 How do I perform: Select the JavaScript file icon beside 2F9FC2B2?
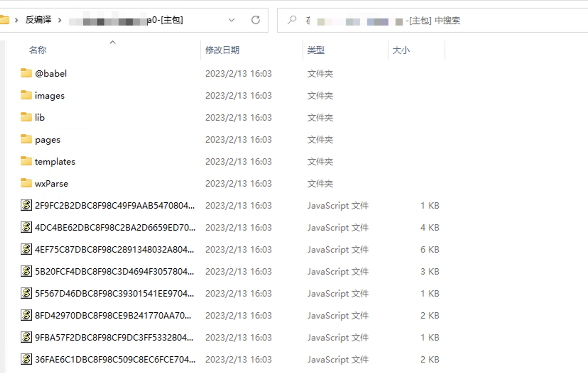[x=26, y=205]
